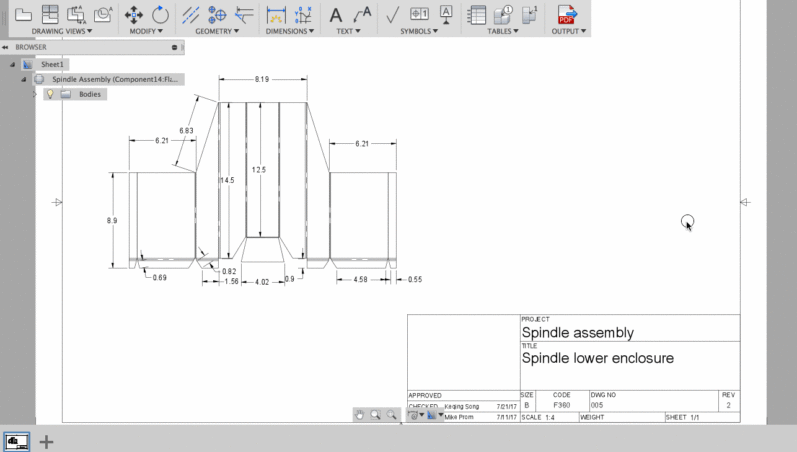The height and width of the screenshot is (452, 797).
Task: Open the DIMENSIONS dropdown
Action: [290, 31]
